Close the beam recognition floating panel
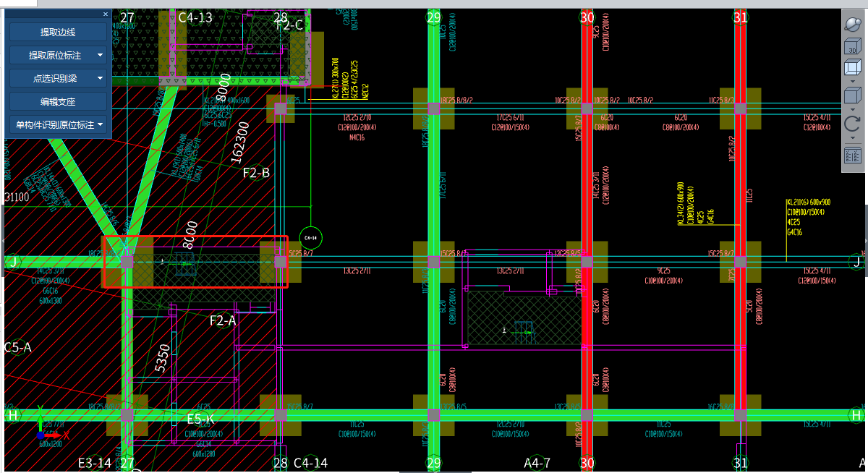The width and height of the screenshot is (868, 473). [106, 14]
